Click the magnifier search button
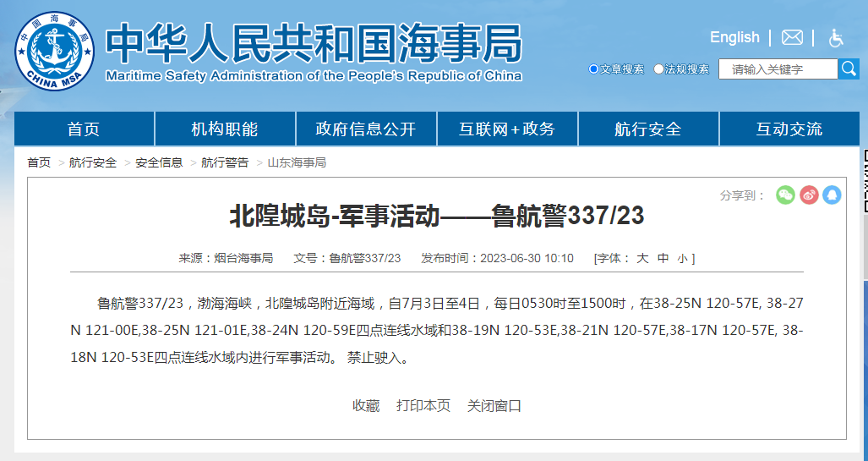The width and height of the screenshot is (868, 461). click(848, 69)
